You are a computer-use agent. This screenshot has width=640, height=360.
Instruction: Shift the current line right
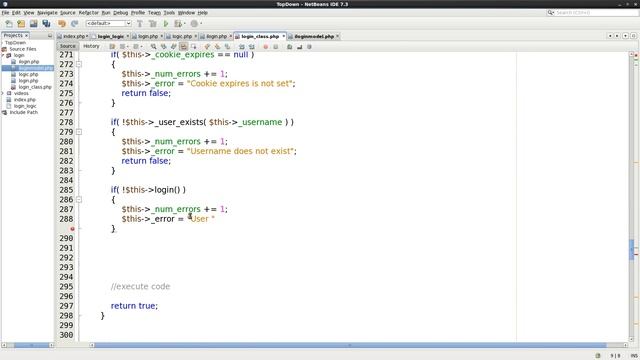(x=252, y=47)
